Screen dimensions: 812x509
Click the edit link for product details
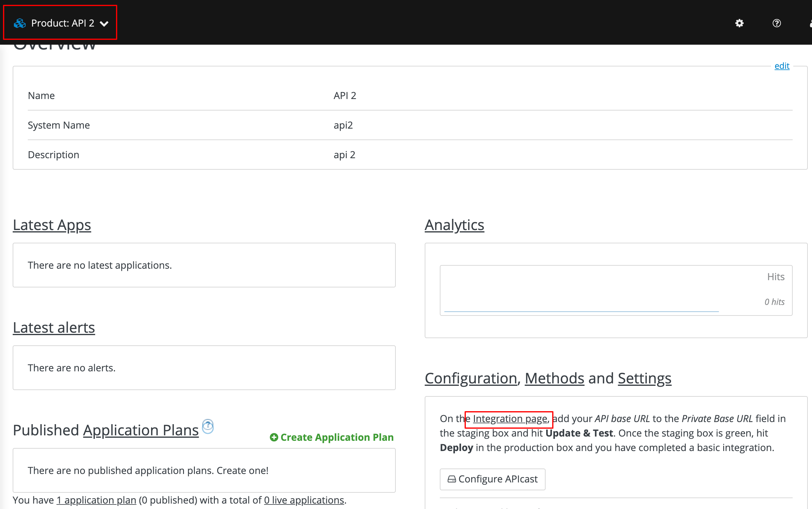[782, 66]
